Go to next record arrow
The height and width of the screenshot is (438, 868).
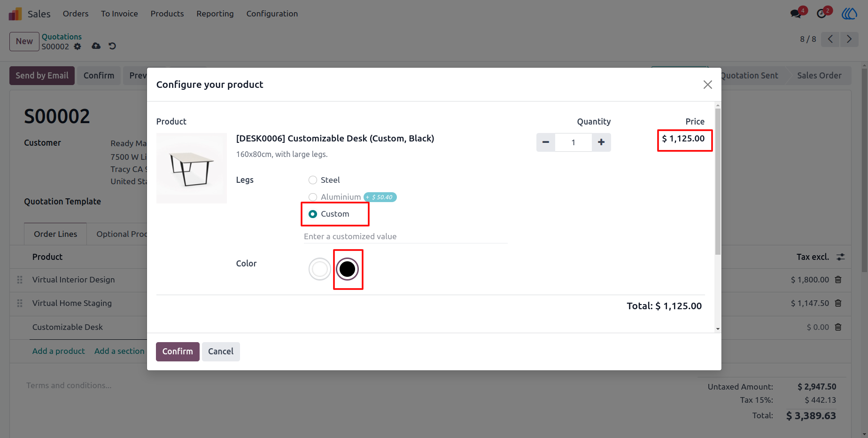[x=849, y=39]
